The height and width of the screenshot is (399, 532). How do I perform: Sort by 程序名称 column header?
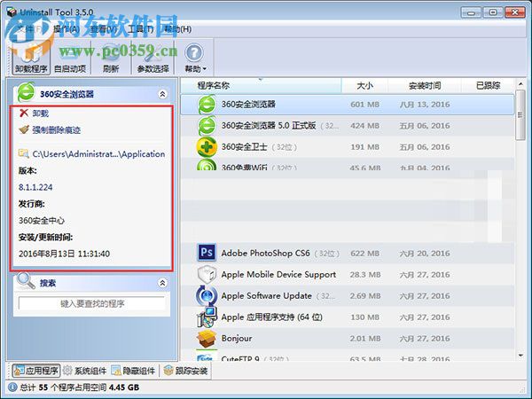261,85
